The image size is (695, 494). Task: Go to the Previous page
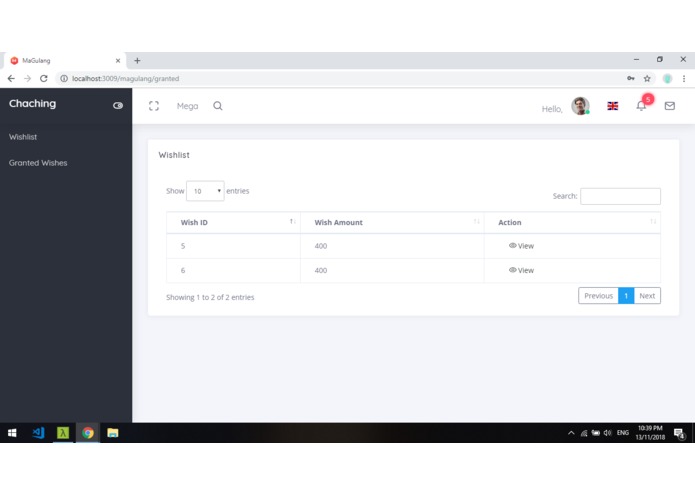pyautogui.click(x=598, y=296)
